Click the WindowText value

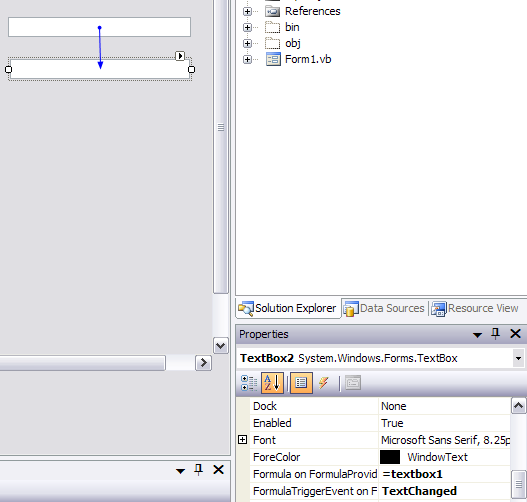pyautogui.click(x=437, y=457)
